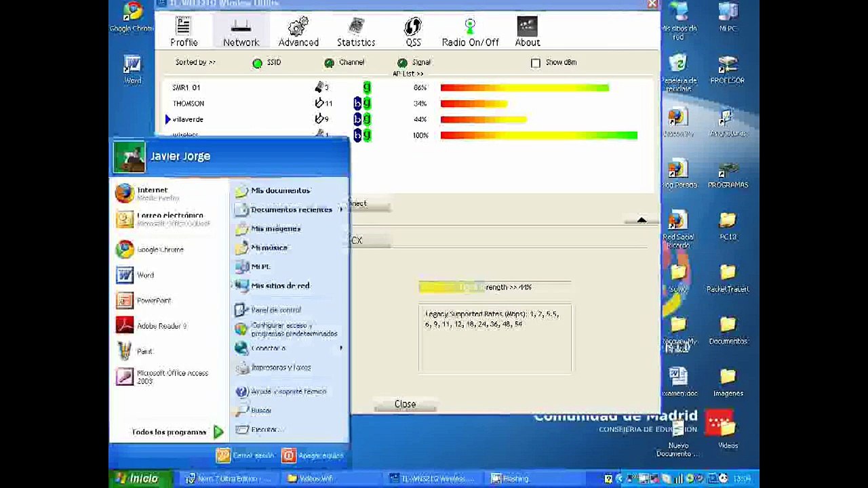Go to the Statistics tab

[x=356, y=33]
